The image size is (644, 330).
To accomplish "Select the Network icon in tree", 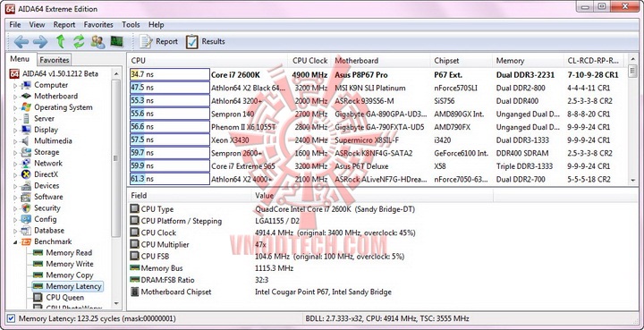I will pyautogui.click(x=26, y=163).
